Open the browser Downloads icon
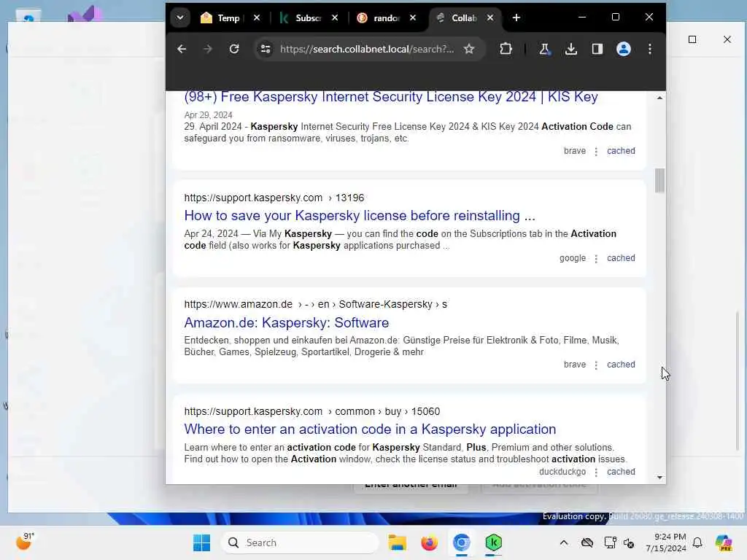 click(570, 49)
